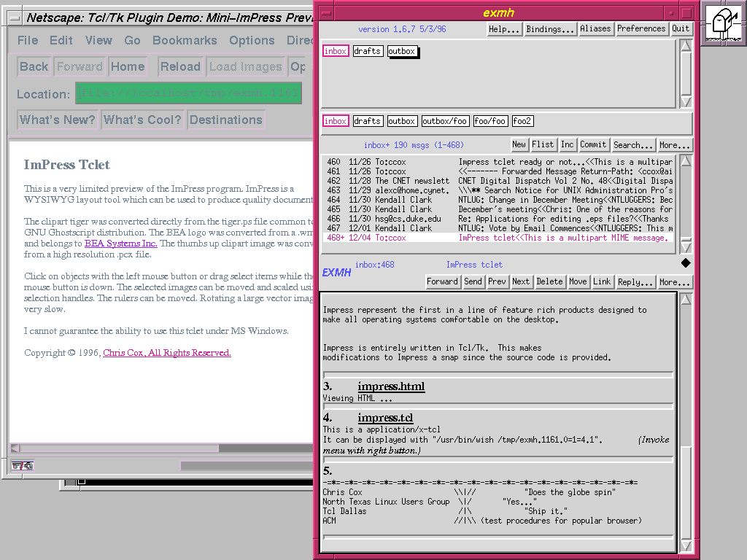Open What's Cool? in Netscape
This screenshot has height=560, width=747.
[142, 120]
